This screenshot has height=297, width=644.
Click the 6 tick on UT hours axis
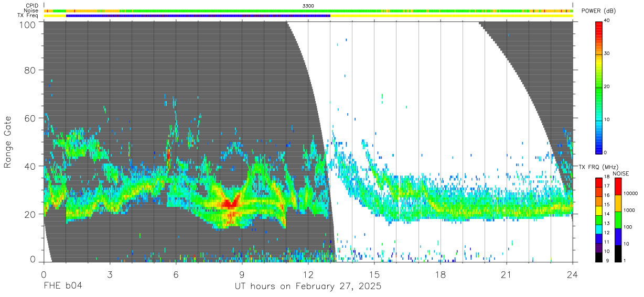[176, 274]
